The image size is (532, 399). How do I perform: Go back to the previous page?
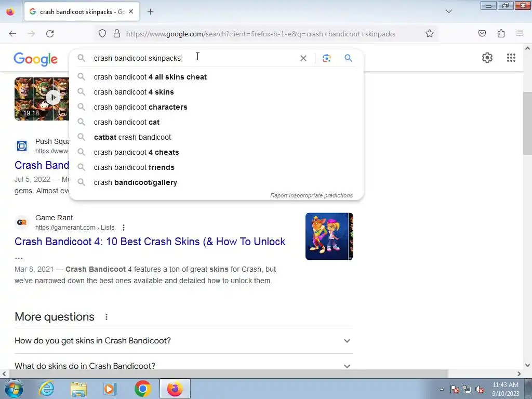(12, 34)
